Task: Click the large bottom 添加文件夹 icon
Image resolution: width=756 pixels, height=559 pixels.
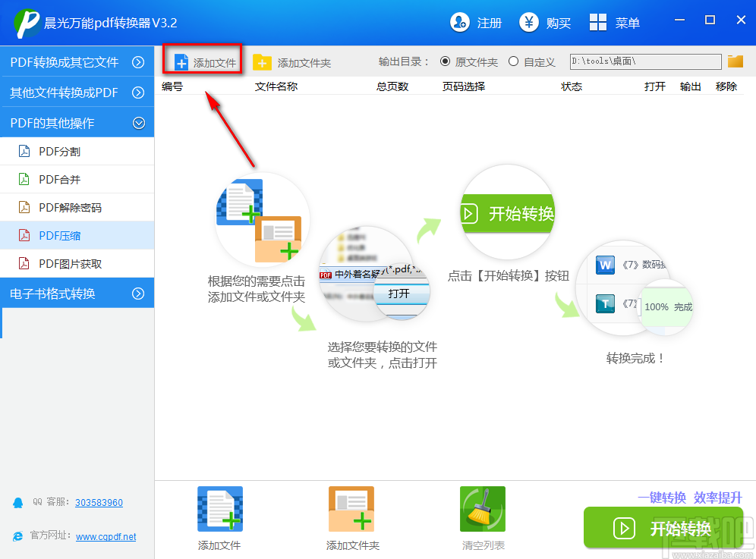Action: pyautogui.click(x=351, y=509)
